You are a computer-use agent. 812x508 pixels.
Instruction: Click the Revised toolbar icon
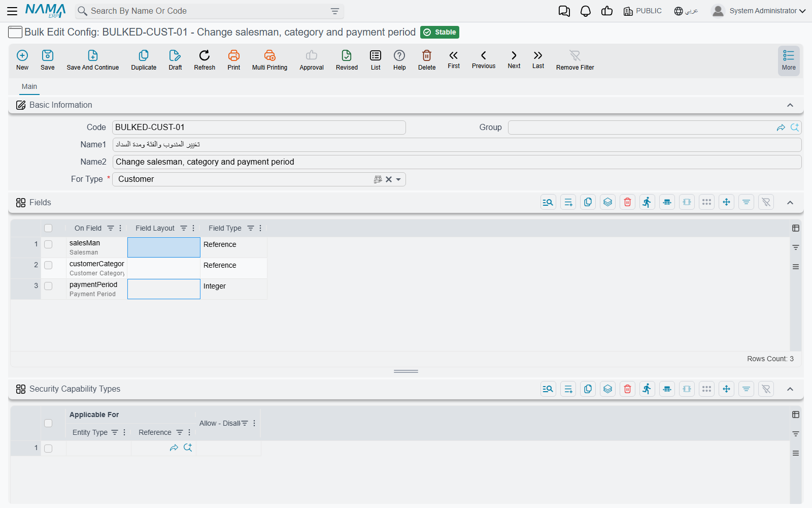click(347, 60)
